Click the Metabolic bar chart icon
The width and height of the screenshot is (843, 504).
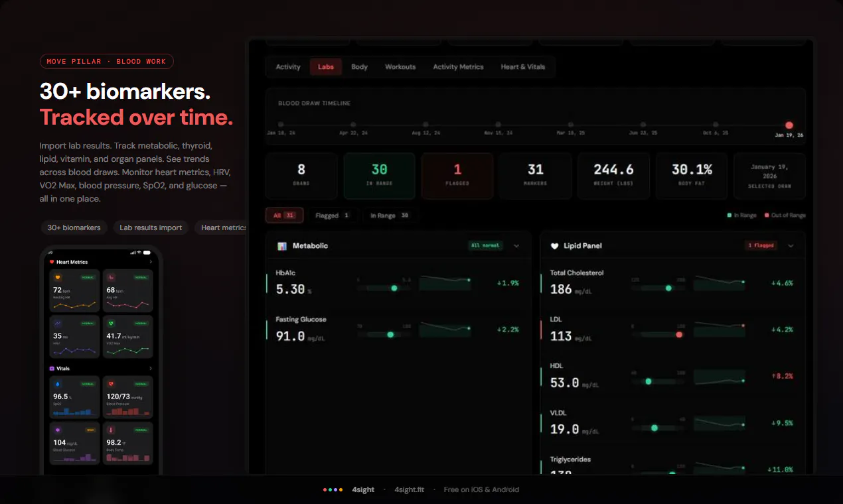282,246
